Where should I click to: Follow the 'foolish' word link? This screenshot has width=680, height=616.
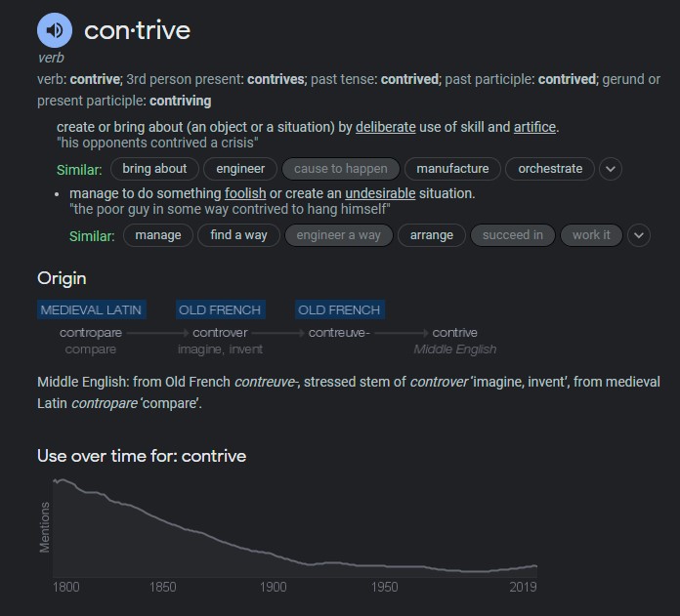point(245,193)
